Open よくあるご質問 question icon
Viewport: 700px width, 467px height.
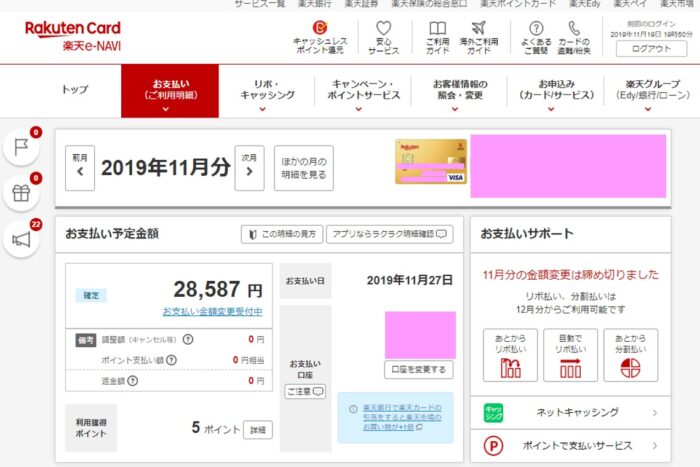click(536, 37)
